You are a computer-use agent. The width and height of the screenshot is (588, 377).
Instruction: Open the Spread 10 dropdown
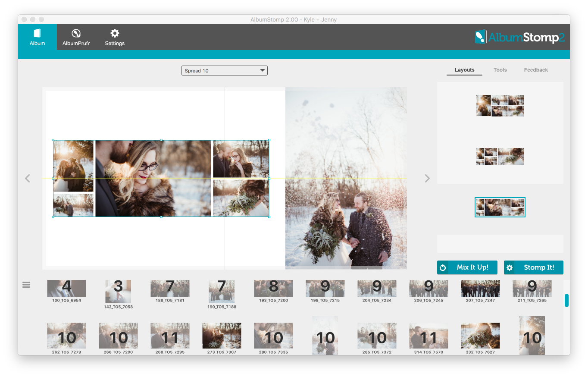pyautogui.click(x=224, y=71)
